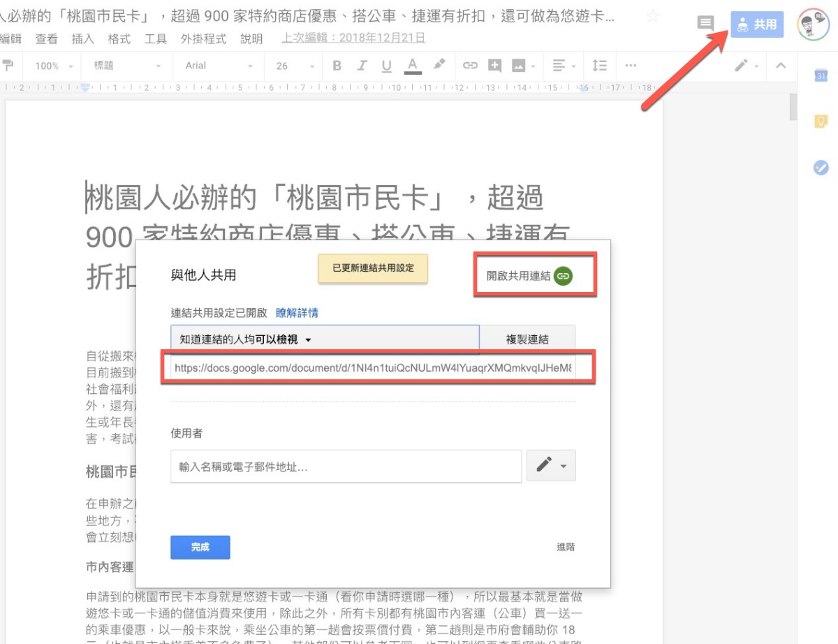The width and height of the screenshot is (838, 644).
Task: Click the 輸入名稱或電子郵件地址 input field
Action: (346, 466)
